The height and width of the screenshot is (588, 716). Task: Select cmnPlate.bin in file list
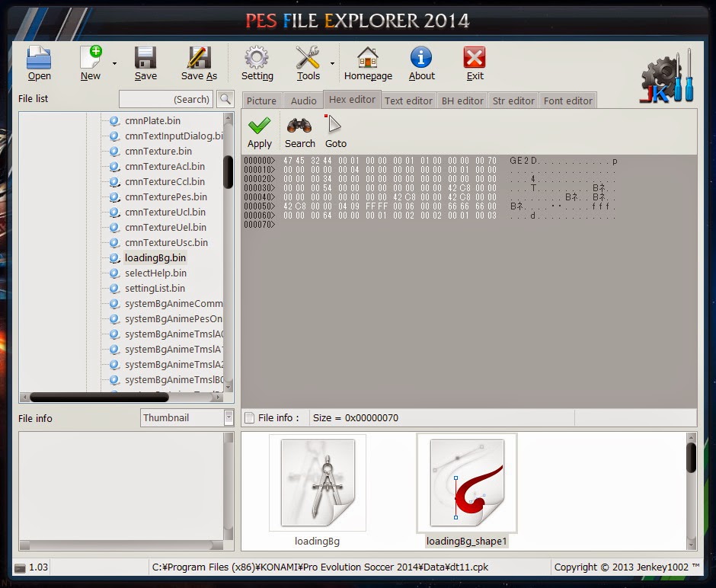point(152,120)
